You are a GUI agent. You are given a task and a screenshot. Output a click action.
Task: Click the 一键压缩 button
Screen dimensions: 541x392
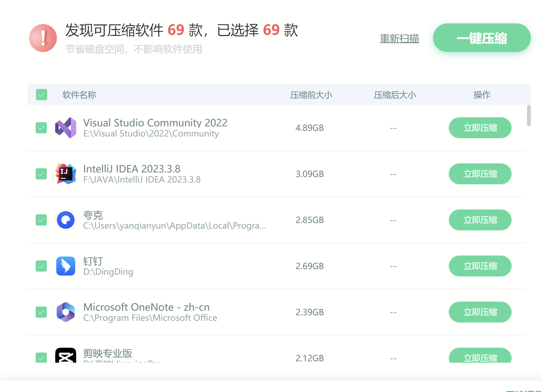[482, 38]
